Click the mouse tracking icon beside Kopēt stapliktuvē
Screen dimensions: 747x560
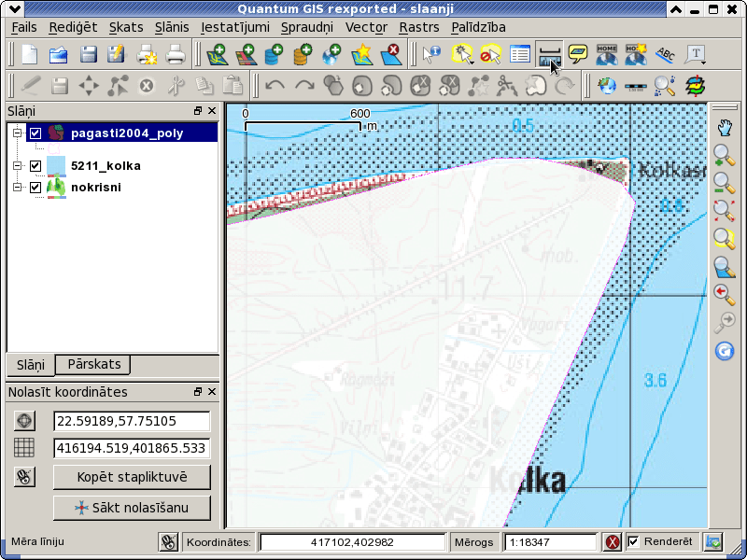click(x=24, y=477)
